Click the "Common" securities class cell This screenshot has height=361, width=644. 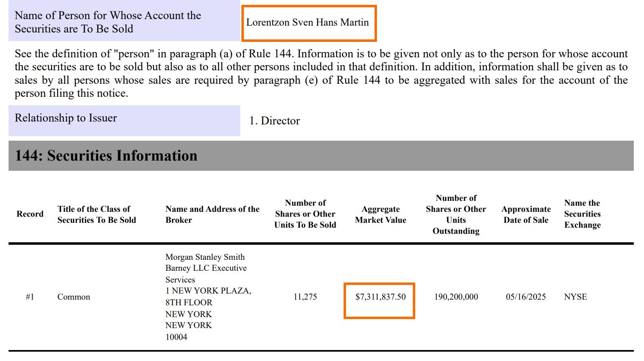74,297
